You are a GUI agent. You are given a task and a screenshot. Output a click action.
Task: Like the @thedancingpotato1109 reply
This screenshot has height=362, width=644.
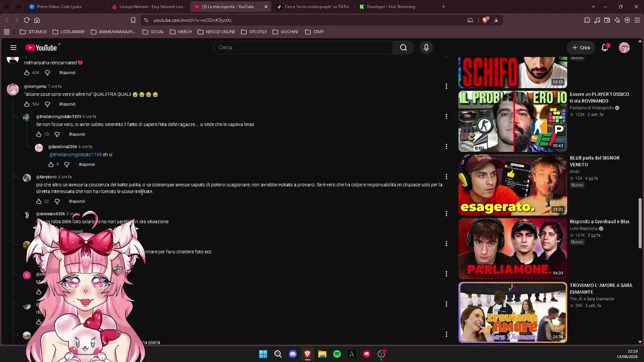click(x=39, y=134)
